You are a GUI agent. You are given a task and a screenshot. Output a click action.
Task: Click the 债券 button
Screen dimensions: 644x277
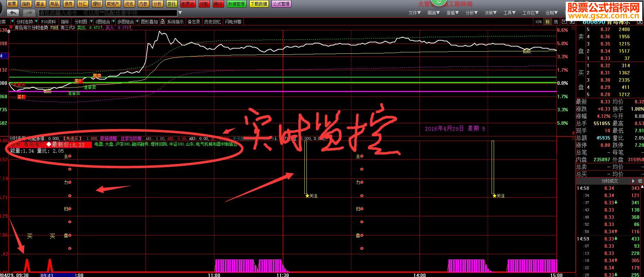coord(69,4)
